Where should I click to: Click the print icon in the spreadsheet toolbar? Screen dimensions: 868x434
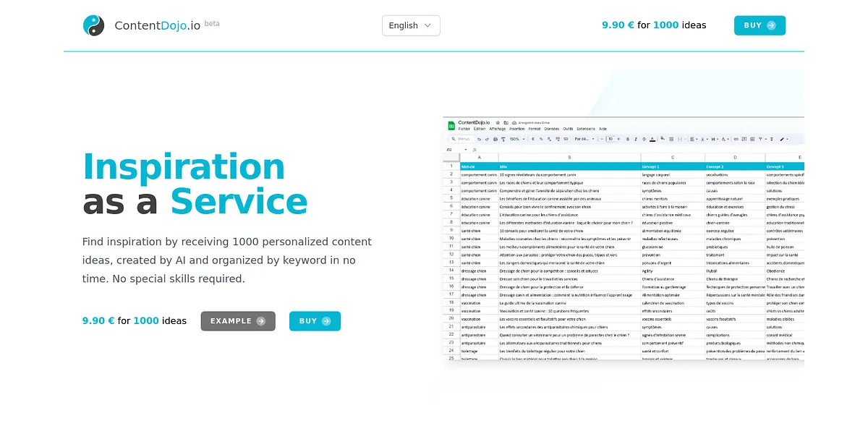pos(495,139)
